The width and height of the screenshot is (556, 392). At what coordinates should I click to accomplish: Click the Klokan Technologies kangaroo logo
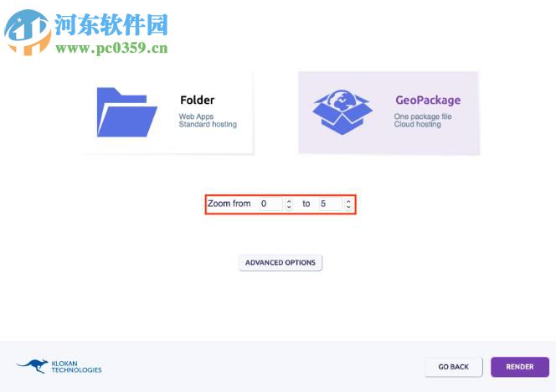[x=33, y=366]
